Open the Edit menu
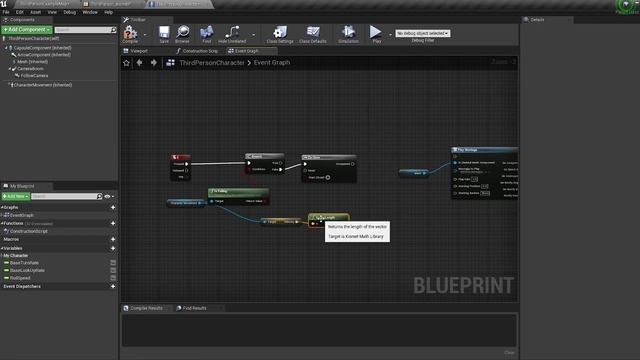Viewport: 640px width, 360px height. (20, 12)
